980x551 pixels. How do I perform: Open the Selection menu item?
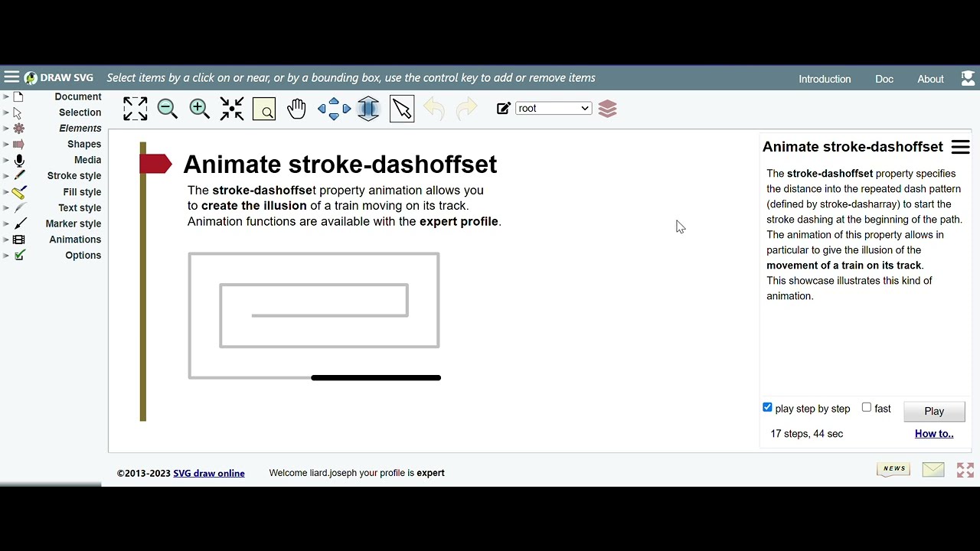coord(80,112)
